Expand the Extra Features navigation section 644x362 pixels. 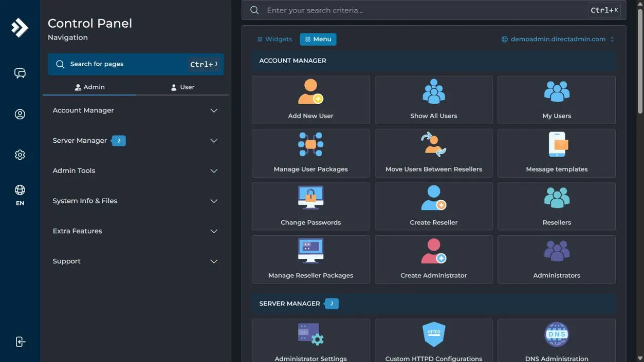(x=136, y=231)
